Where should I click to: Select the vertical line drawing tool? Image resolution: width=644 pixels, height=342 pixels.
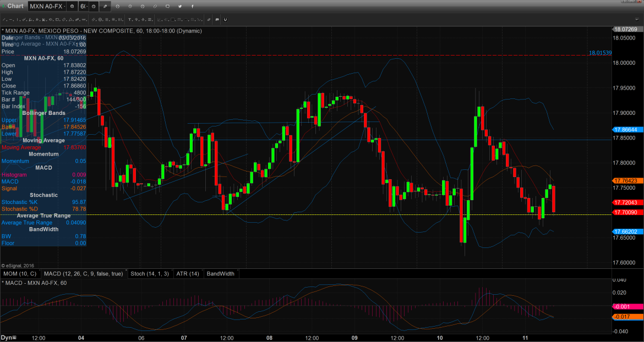coord(18,19)
